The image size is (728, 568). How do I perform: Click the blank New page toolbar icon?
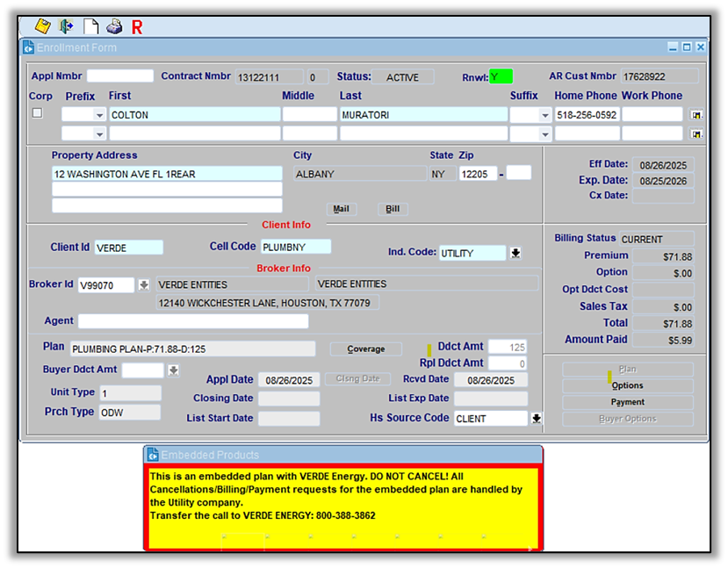(90, 26)
